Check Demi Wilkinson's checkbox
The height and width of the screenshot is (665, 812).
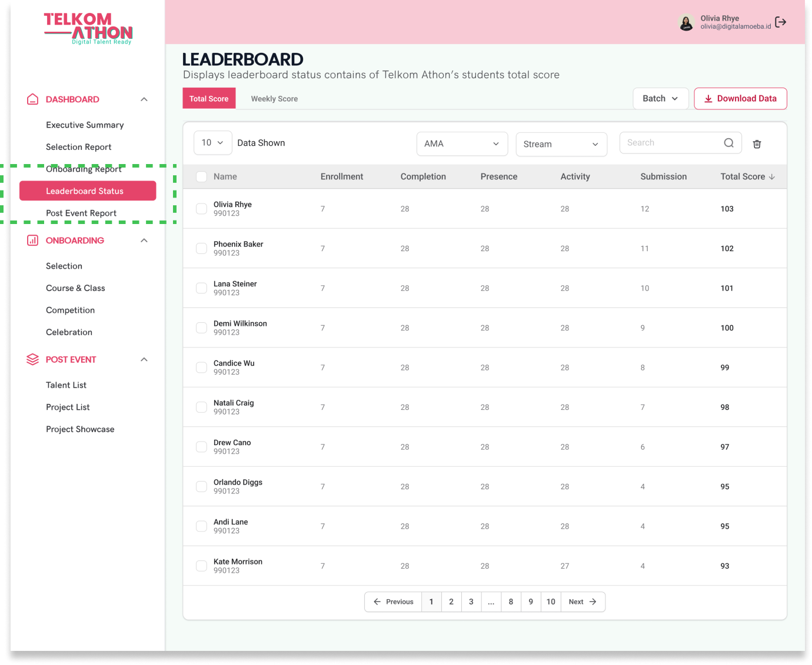(201, 328)
